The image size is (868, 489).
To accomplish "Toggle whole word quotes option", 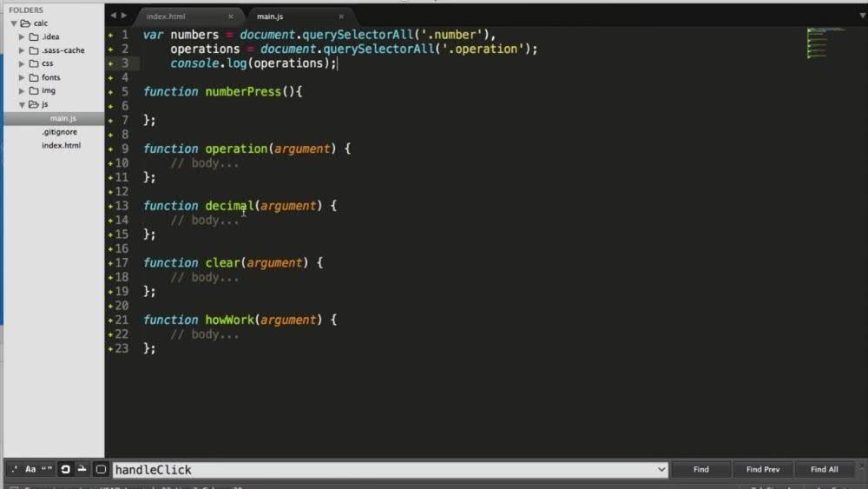I will click(x=47, y=470).
